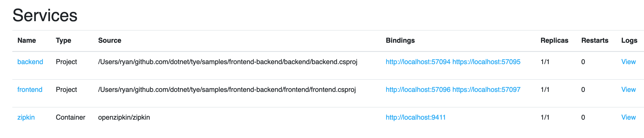Open backend binding http://localhost:57094

[418, 62]
